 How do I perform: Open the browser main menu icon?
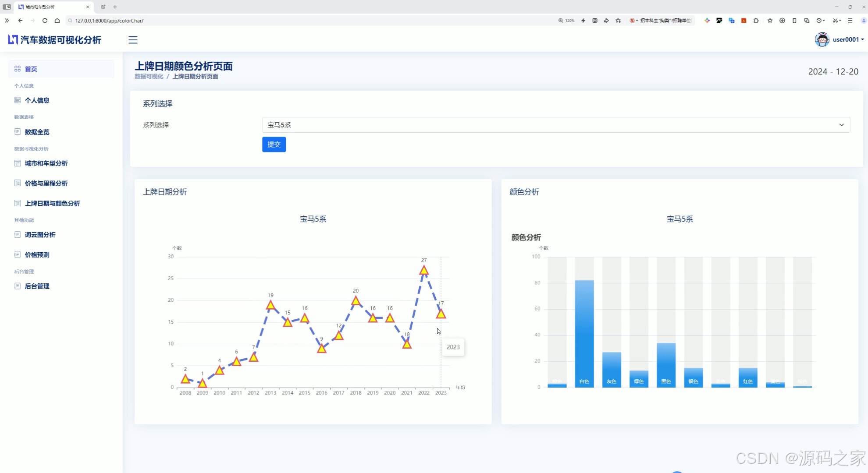point(850,21)
